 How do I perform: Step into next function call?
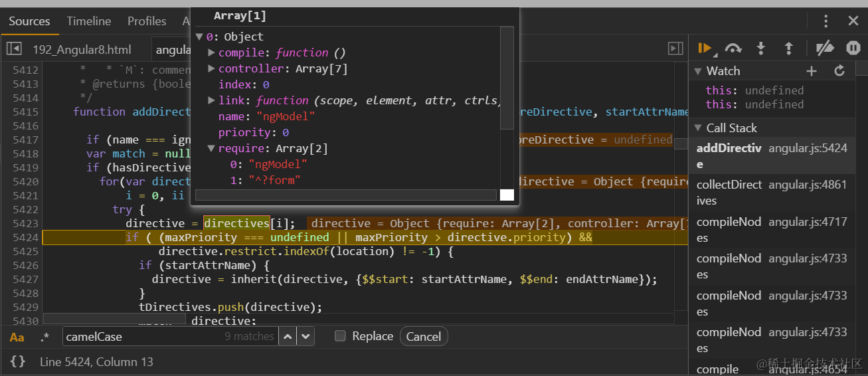pos(761,48)
